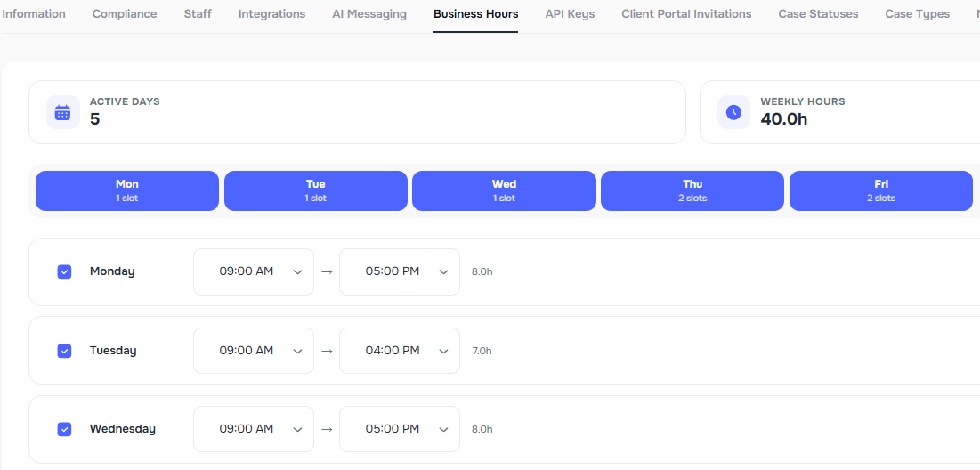Uncheck the Monday checkbox
The image size is (980, 470).
pyautogui.click(x=64, y=271)
